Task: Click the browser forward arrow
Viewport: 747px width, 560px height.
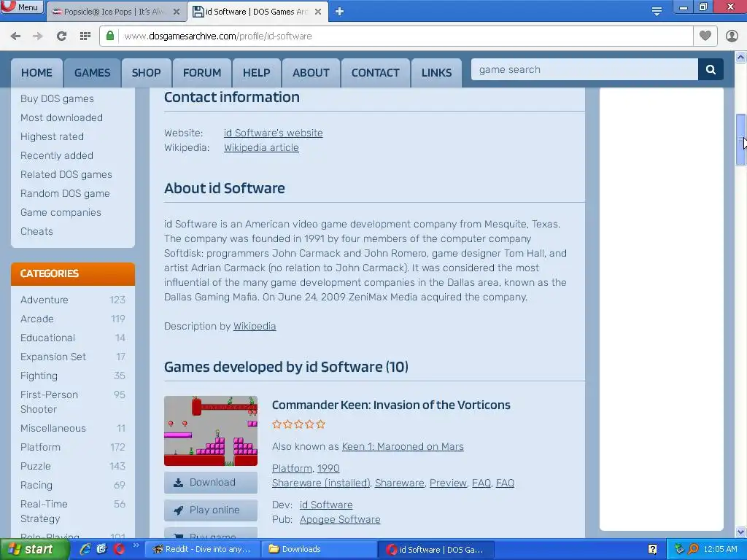Action: pos(38,36)
